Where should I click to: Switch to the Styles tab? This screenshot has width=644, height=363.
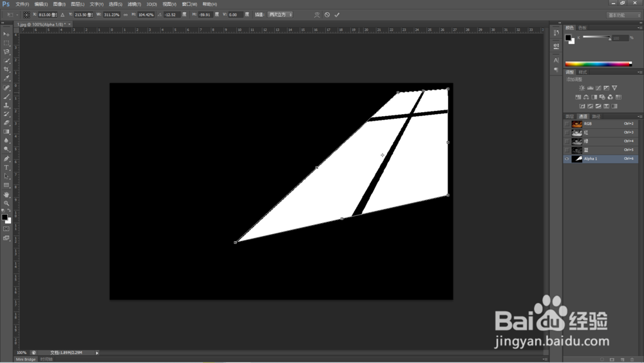coord(583,72)
